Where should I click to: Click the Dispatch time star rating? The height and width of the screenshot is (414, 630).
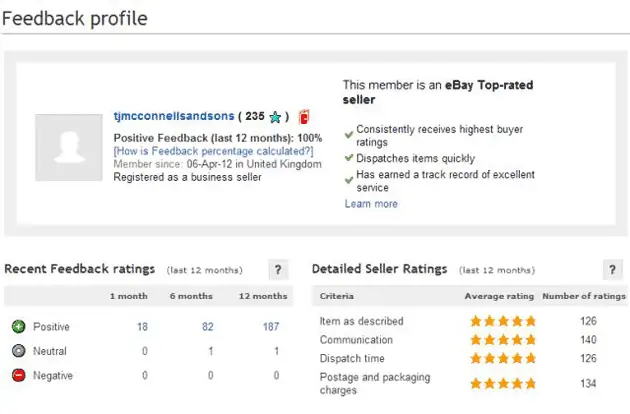[x=503, y=358]
